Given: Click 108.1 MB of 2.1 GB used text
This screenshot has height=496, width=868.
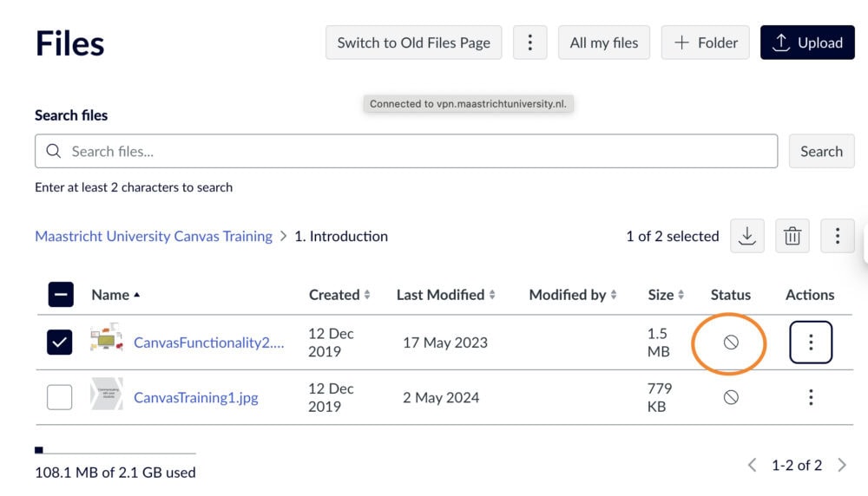Looking at the screenshot, I should (115, 473).
